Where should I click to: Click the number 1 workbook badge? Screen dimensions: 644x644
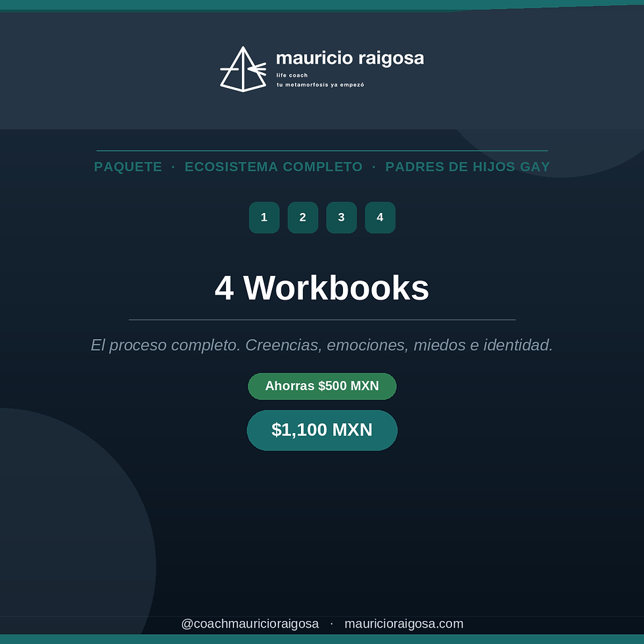pyautogui.click(x=264, y=218)
